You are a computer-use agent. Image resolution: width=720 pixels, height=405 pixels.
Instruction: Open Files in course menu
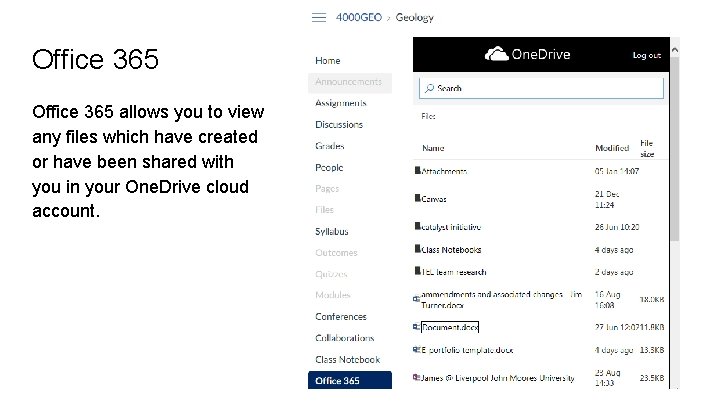(x=324, y=210)
